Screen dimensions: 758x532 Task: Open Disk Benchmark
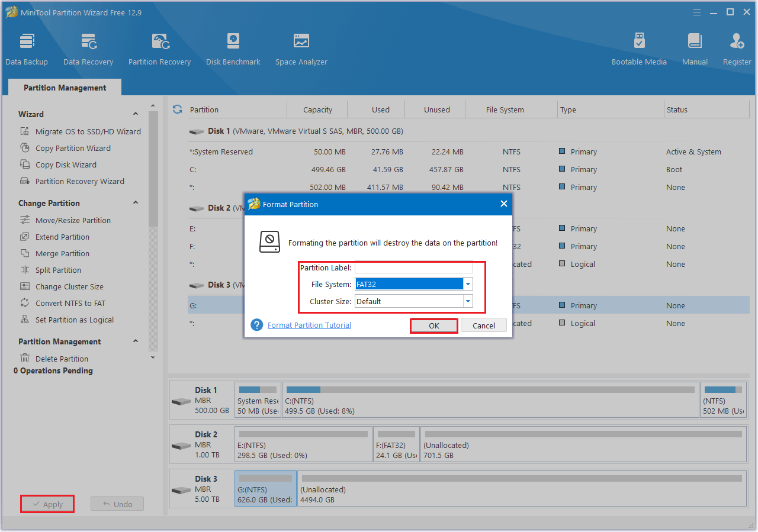[233, 47]
